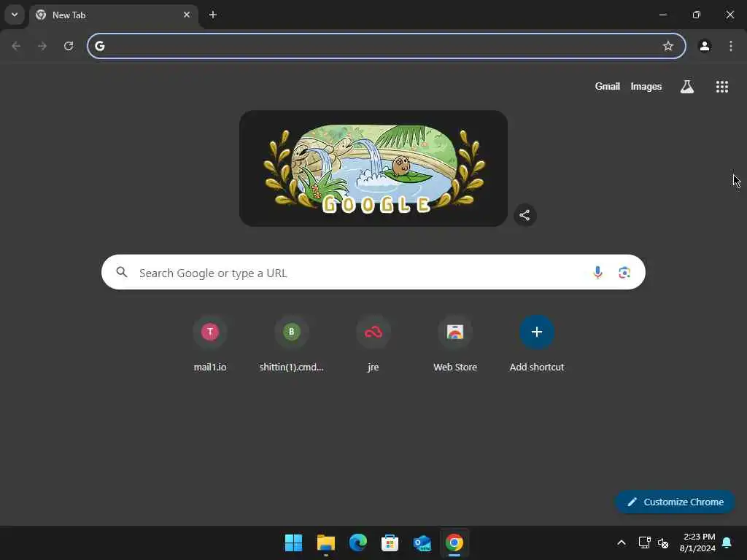Go forward with the forward arrow
The width and height of the screenshot is (747, 560).
tap(42, 46)
